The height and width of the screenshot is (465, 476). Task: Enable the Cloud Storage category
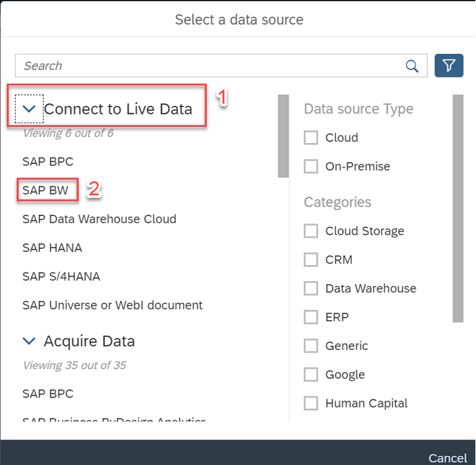pyautogui.click(x=311, y=231)
